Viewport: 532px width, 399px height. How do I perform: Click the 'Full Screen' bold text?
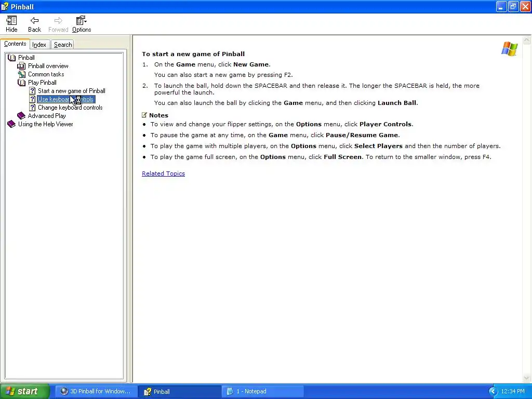click(343, 157)
